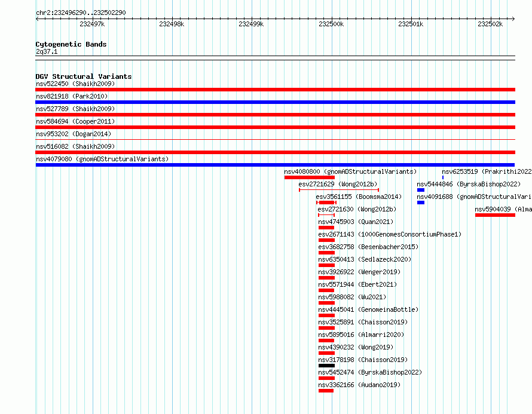Select the nsv516082 (Shaikh2009) variant label
Image resolution: width=532 pixels, height=414 pixels.
75,146
